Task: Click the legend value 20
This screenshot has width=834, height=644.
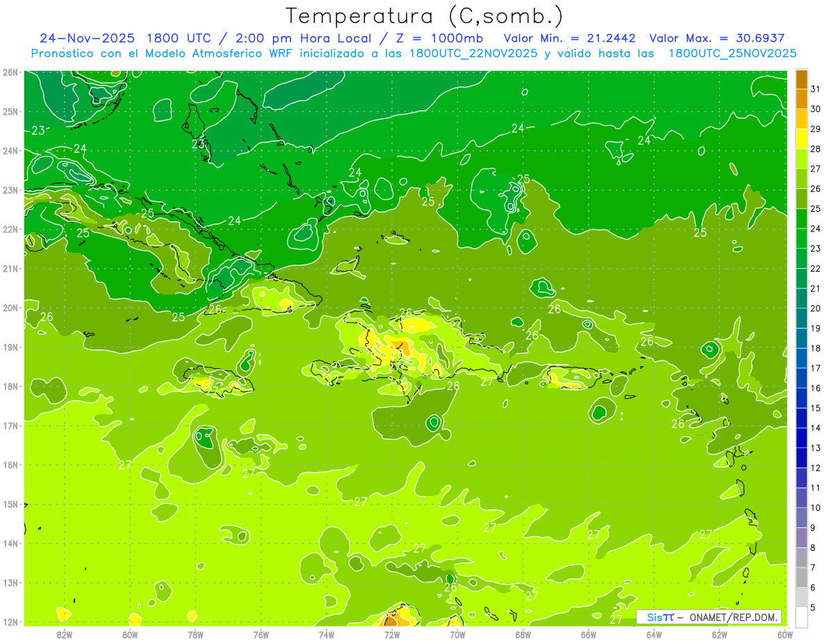Action: point(815,308)
